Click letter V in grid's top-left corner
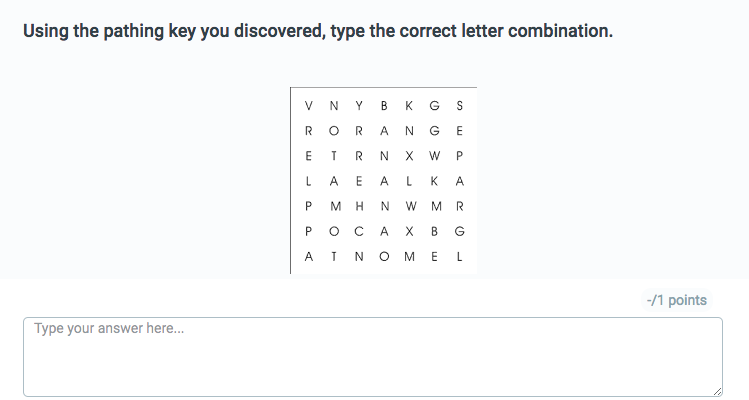 pos(308,106)
